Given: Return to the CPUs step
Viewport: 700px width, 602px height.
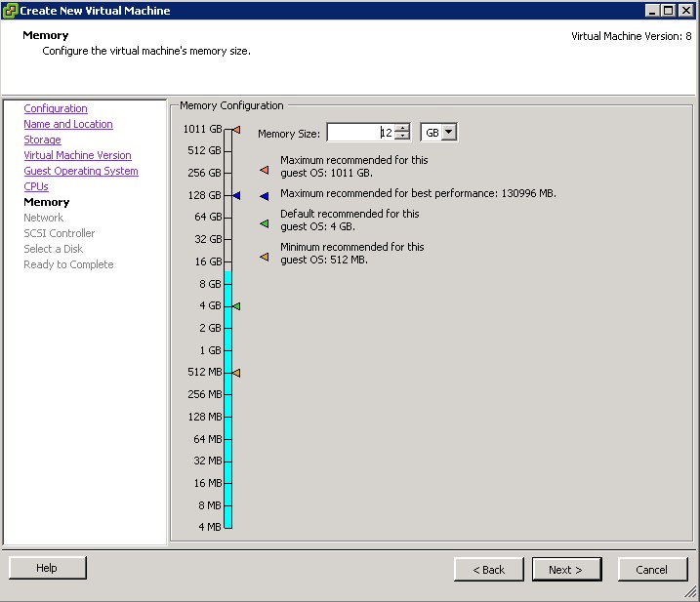Looking at the screenshot, I should pyautogui.click(x=36, y=186).
